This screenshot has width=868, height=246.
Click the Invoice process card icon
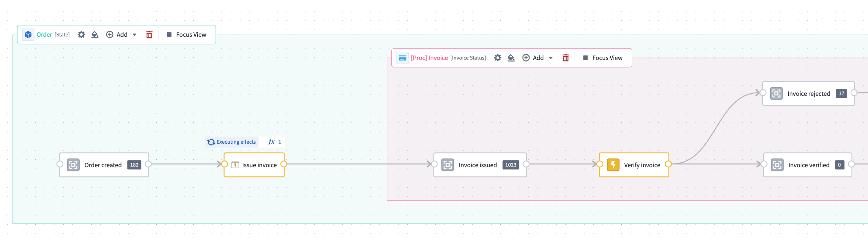click(402, 58)
